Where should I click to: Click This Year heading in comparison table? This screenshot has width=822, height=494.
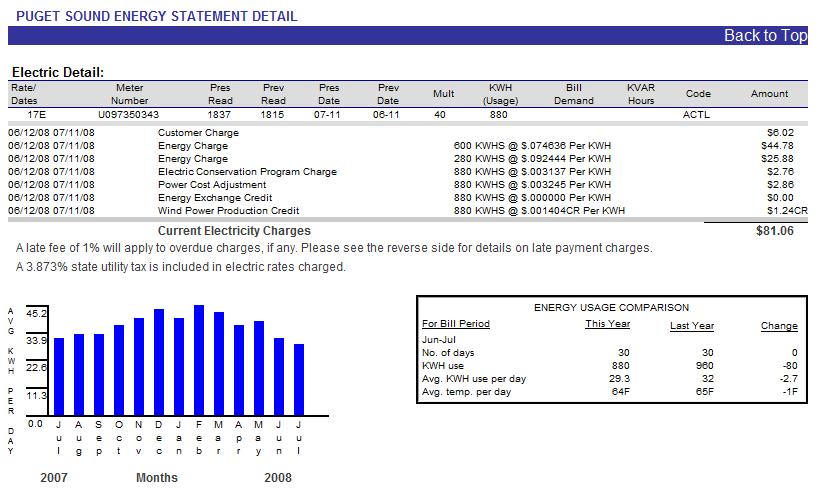(x=605, y=324)
